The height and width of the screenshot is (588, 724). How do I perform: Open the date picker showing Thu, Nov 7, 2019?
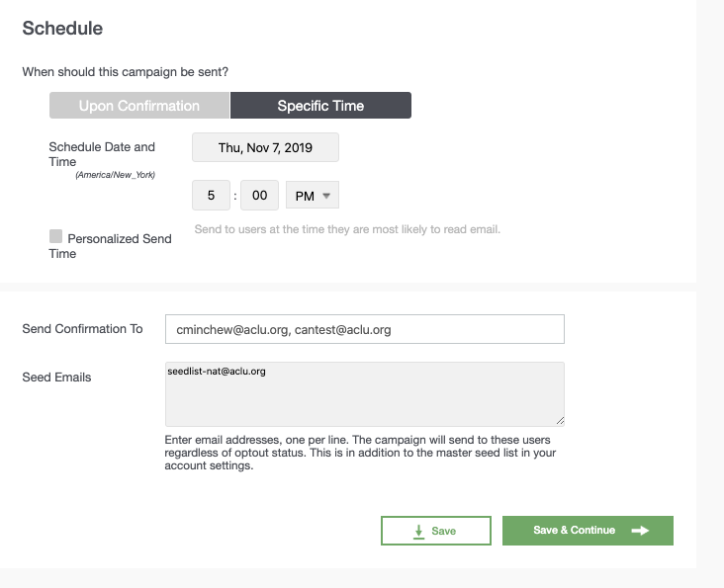click(265, 147)
